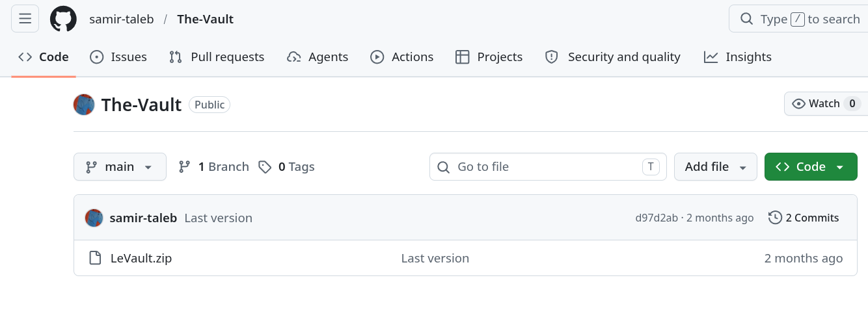This screenshot has height=319, width=868.
Task: Open 'Last version' commit in LeVault.zip row
Action: 435,259
